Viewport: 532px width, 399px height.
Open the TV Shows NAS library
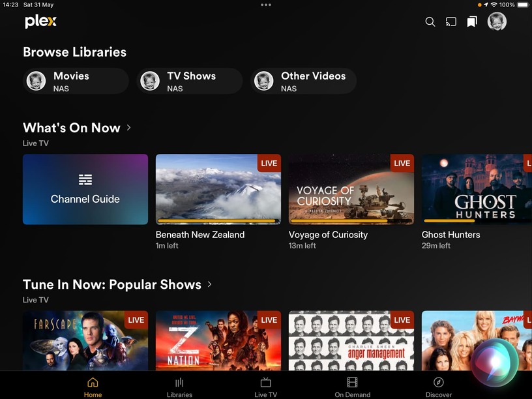click(190, 81)
